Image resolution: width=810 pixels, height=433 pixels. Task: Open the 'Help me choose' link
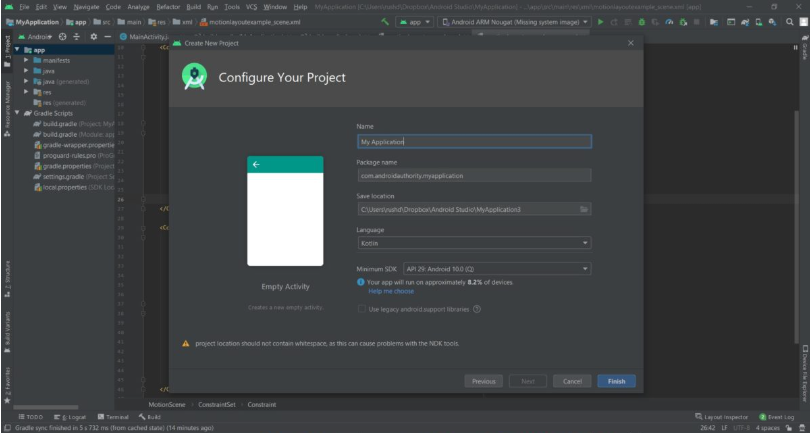pyautogui.click(x=391, y=291)
